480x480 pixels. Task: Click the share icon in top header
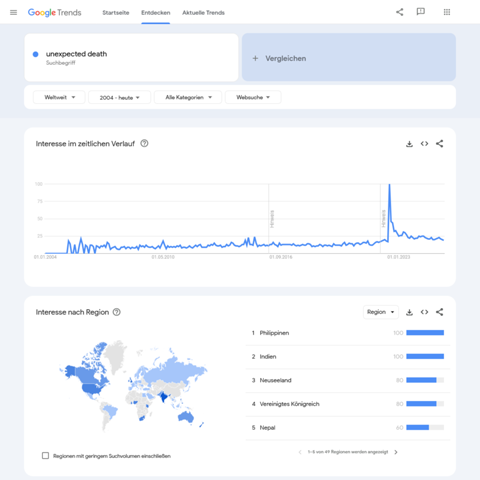pyautogui.click(x=399, y=12)
